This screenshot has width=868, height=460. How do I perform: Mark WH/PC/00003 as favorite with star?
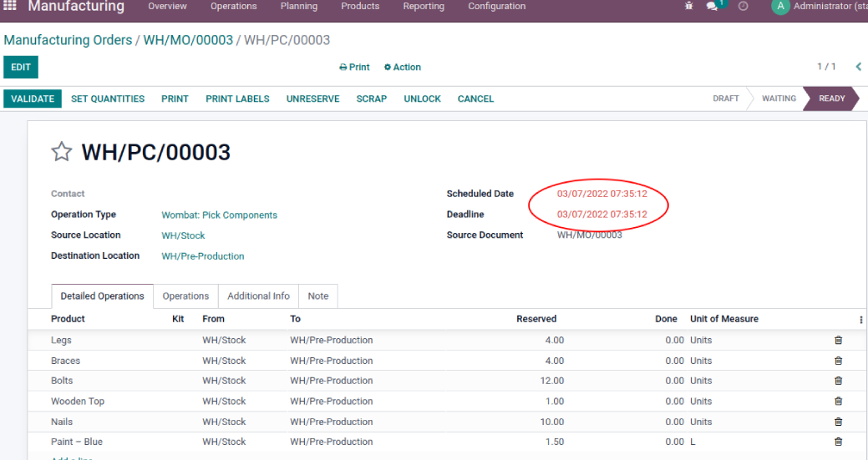pyautogui.click(x=62, y=151)
